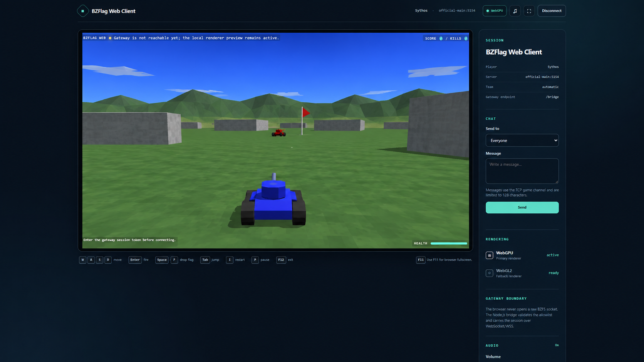Click the BZFlag logo icon in header
This screenshot has height=362, width=644.
coord(82,11)
